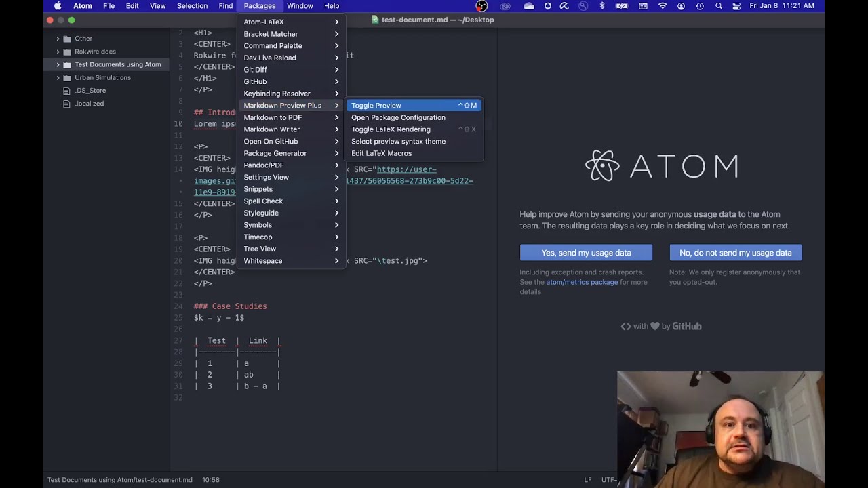Open the atom/metrics package link
868x488 pixels.
tap(582, 282)
